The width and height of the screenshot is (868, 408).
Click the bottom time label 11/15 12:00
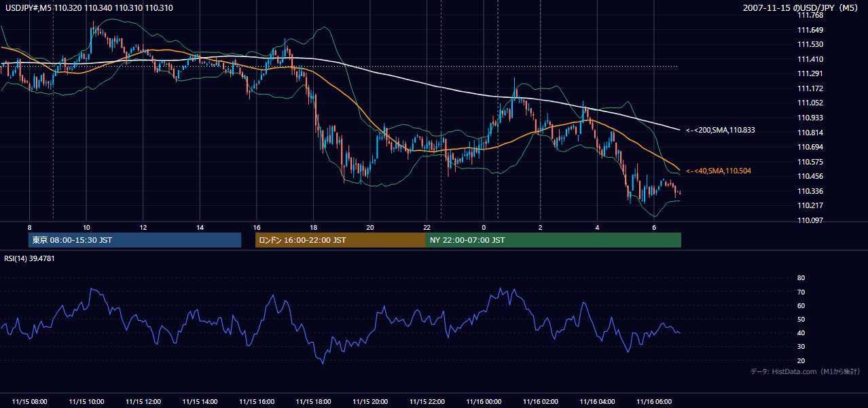pos(143,402)
